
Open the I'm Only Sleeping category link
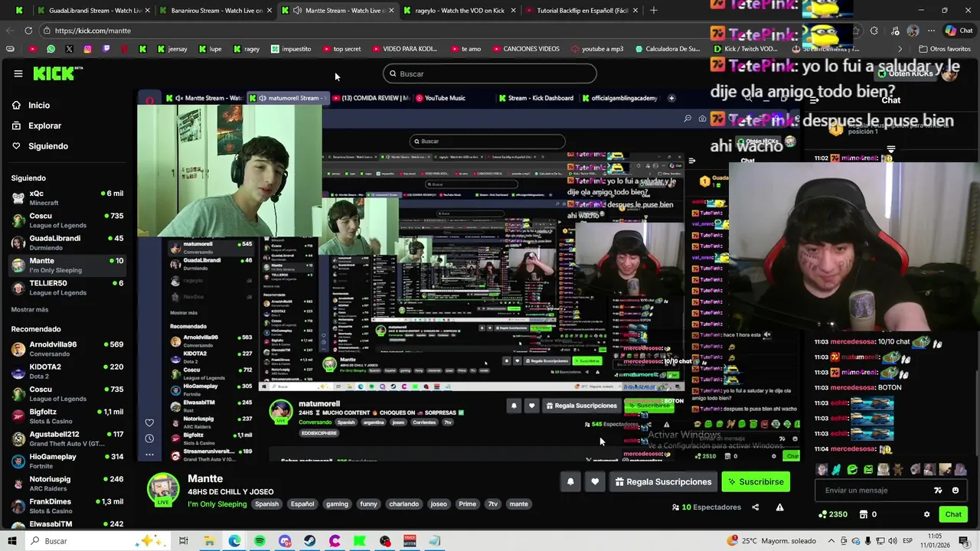[x=217, y=504]
